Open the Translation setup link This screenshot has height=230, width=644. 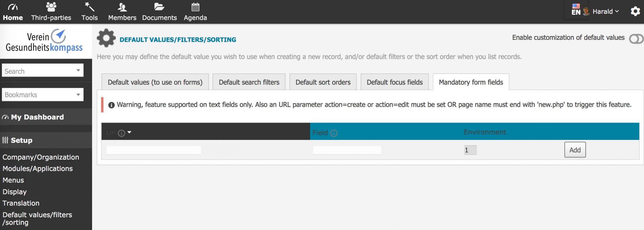21,203
